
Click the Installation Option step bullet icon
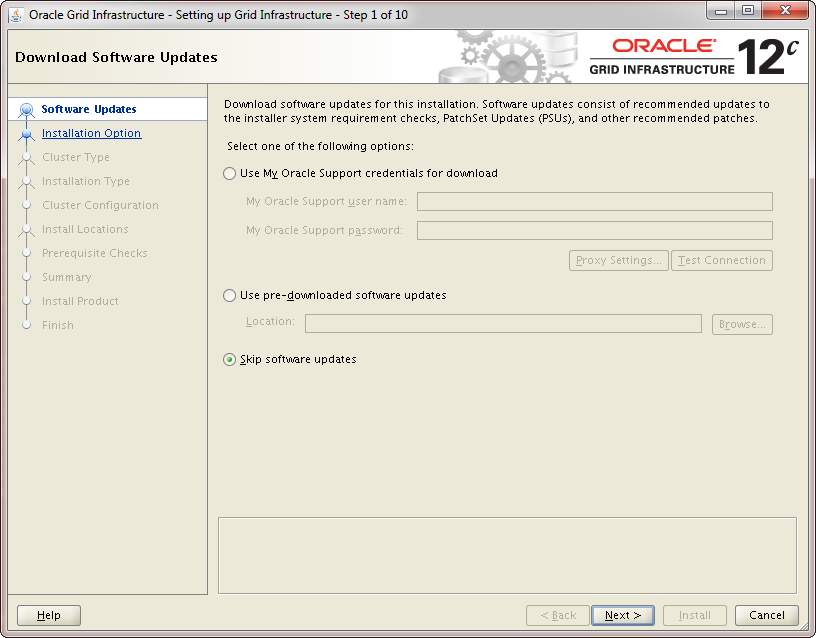pos(27,134)
